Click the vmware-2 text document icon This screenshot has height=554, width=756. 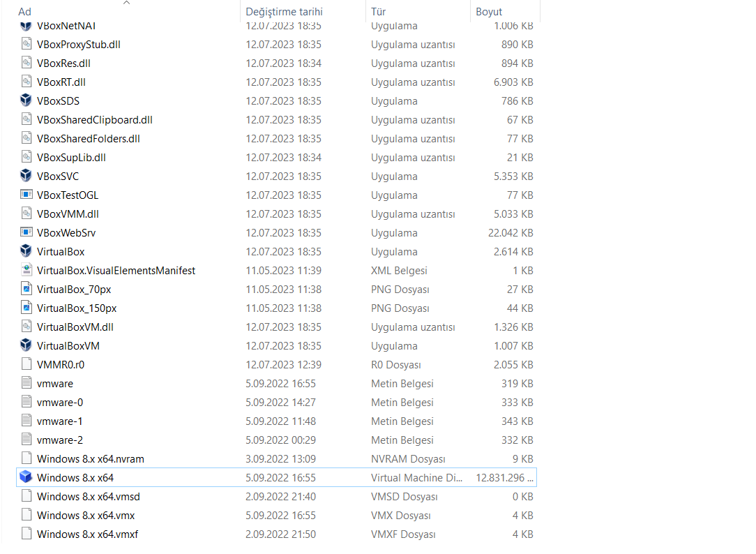pyautogui.click(x=27, y=440)
